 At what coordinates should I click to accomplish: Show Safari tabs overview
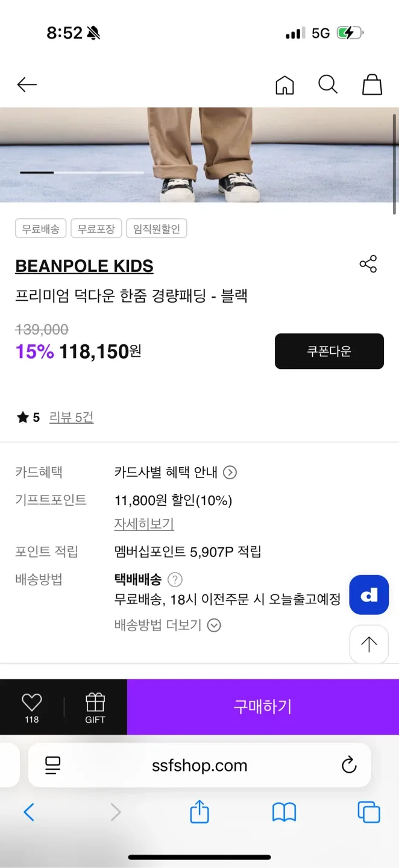click(368, 813)
